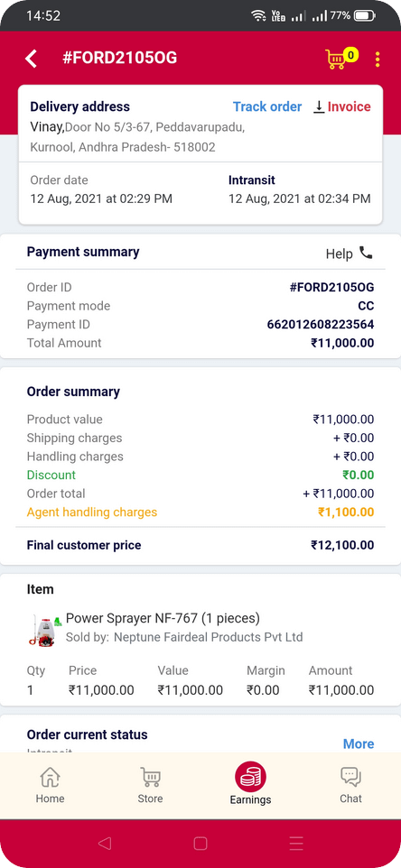401x868 pixels.
Task: Tap the back arrow in header
Action: point(31,58)
